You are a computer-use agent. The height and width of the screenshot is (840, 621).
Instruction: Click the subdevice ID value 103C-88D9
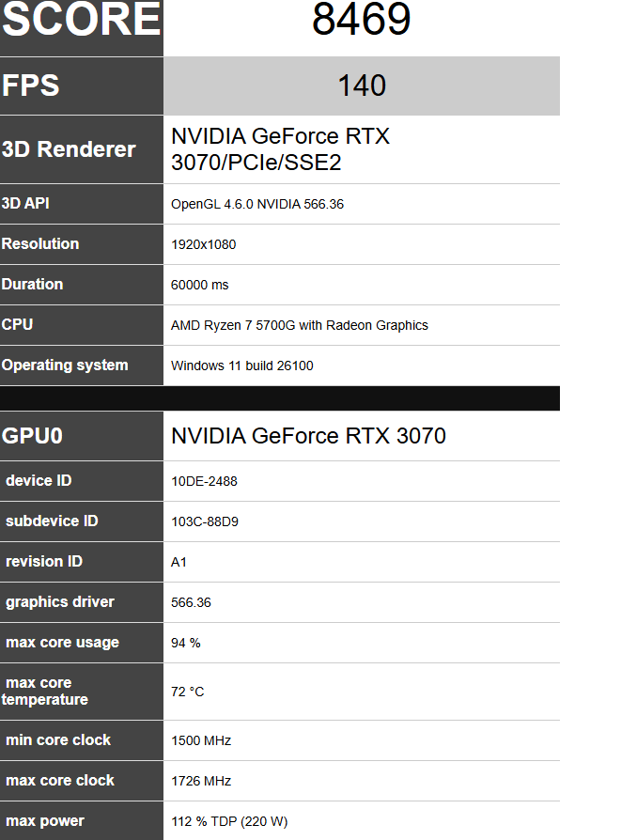tap(205, 521)
